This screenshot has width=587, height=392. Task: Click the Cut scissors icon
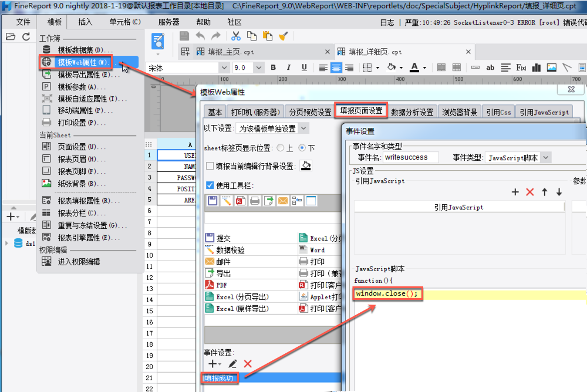tap(235, 36)
